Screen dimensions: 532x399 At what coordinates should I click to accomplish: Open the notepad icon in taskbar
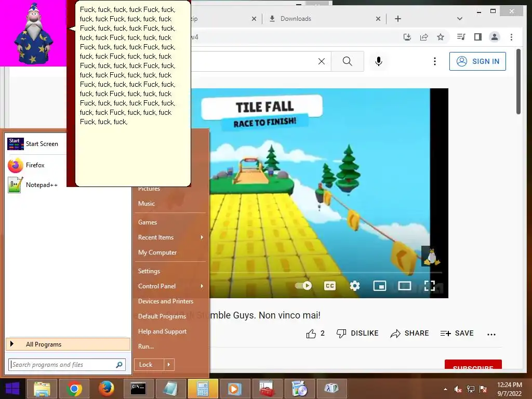[x=170, y=389]
